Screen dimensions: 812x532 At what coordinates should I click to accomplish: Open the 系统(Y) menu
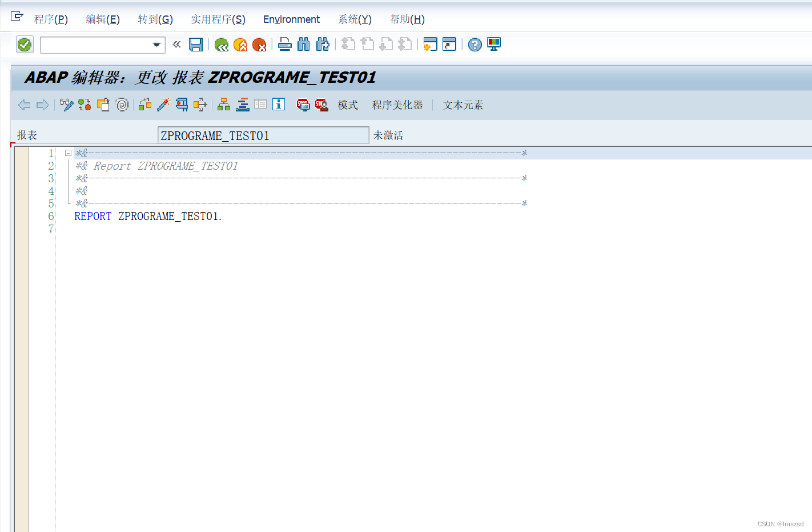[x=355, y=19]
